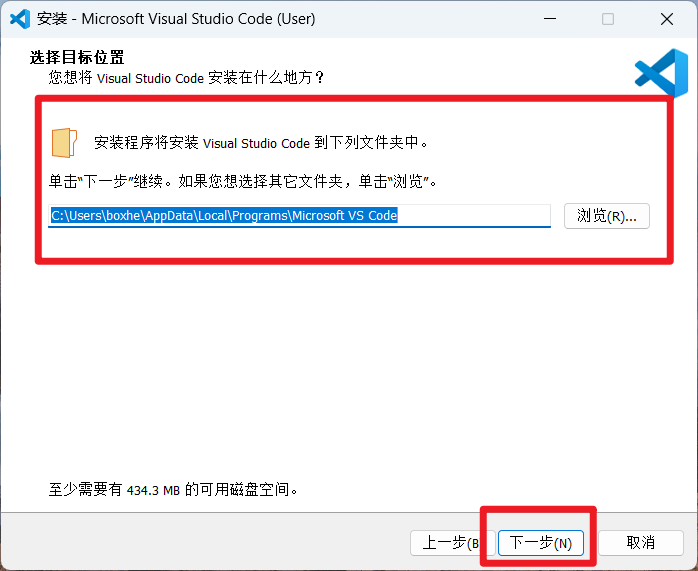Viewport: 698px width, 571px height.
Task: Click the text 安装程序将安装 Visual Studio Code 到下列文件夹中
Action: tap(261, 143)
